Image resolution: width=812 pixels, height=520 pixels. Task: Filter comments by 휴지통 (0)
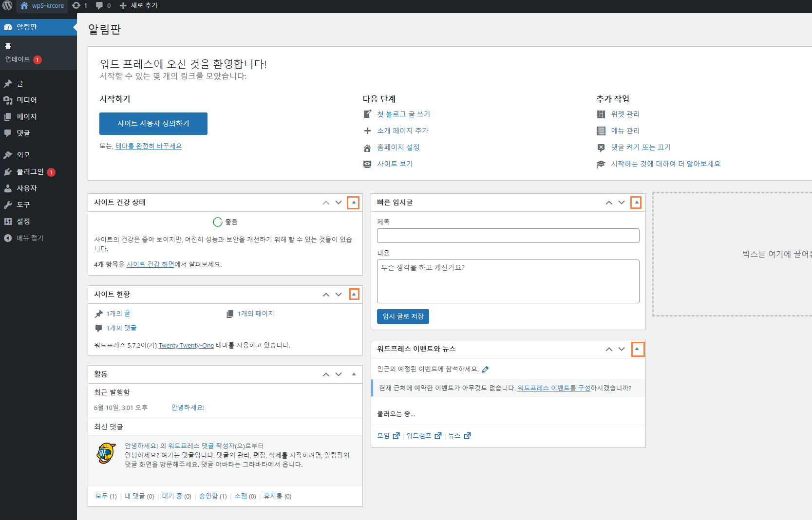278,496
